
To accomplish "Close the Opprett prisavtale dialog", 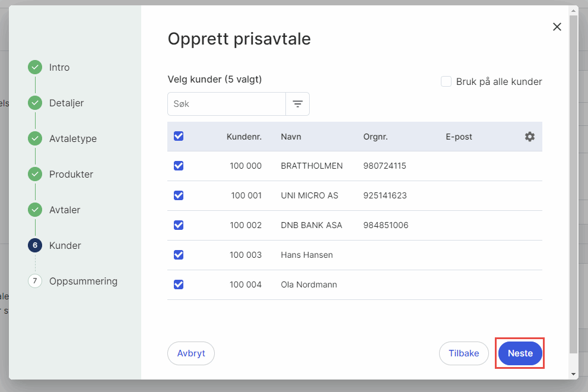I will [x=557, y=27].
